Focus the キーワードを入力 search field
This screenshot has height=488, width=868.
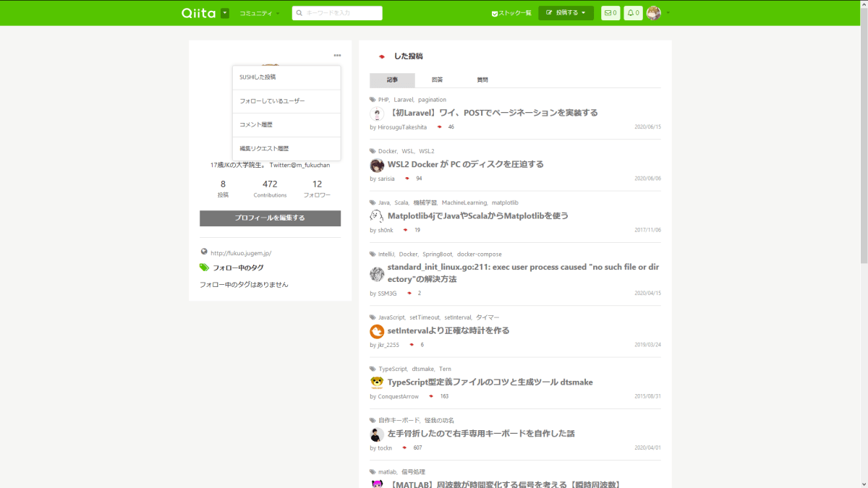(337, 13)
